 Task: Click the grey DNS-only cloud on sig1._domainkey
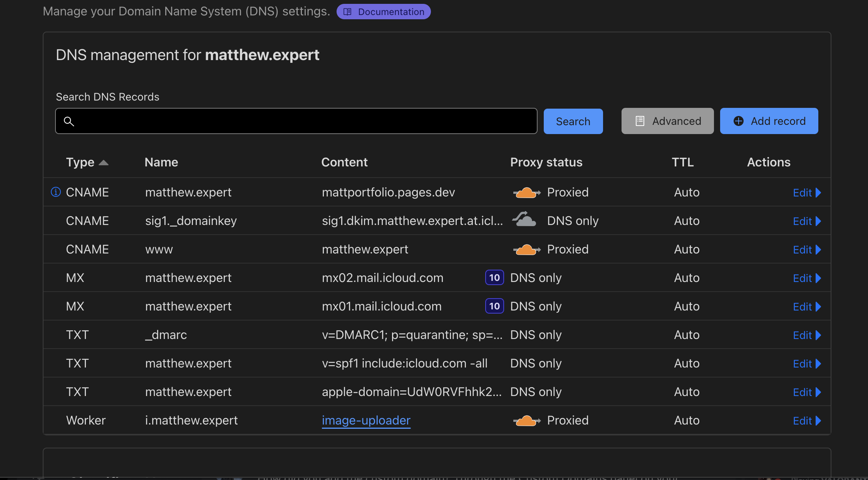(x=524, y=220)
